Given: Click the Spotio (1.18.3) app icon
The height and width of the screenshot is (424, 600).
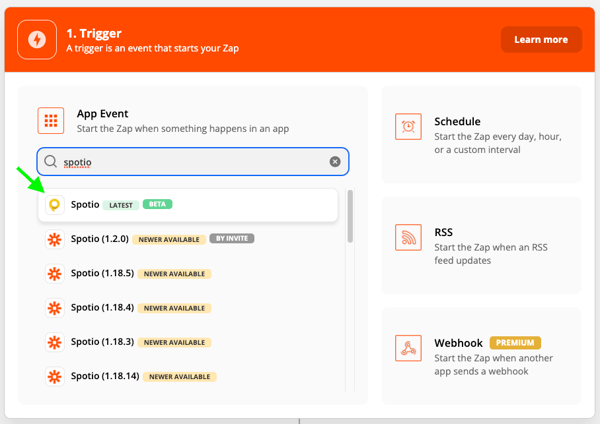Looking at the screenshot, I should pos(55,342).
